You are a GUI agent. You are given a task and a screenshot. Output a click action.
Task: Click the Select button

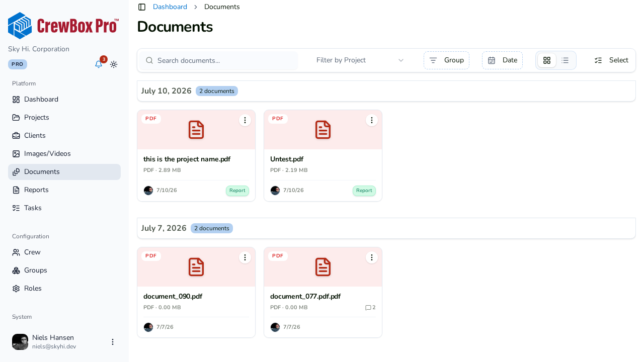pyautogui.click(x=611, y=60)
